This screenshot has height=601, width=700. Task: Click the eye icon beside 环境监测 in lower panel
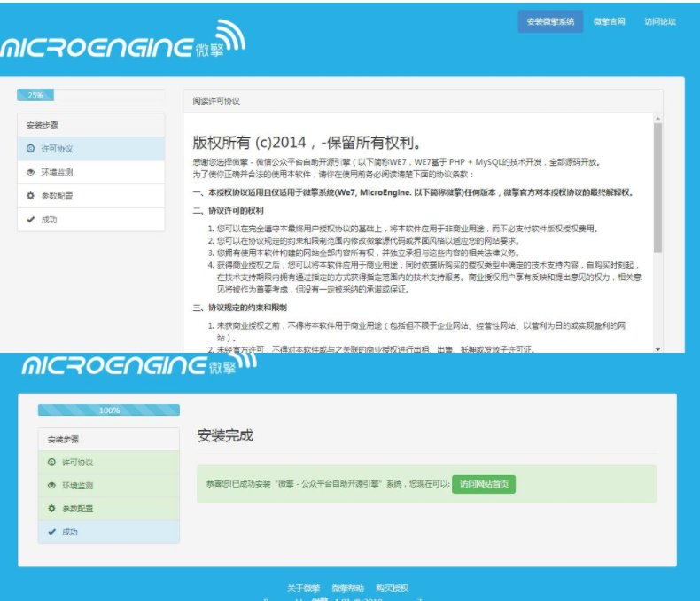pyautogui.click(x=51, y=486)
